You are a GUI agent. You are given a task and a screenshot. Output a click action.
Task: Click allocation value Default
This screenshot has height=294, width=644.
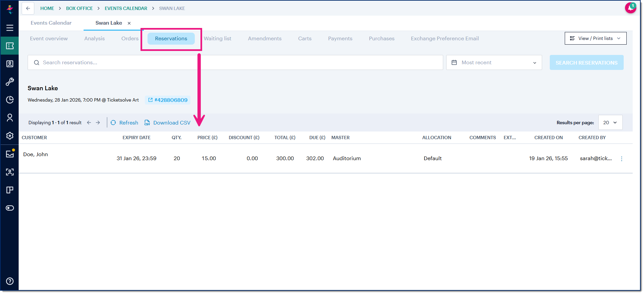point(433,158)
